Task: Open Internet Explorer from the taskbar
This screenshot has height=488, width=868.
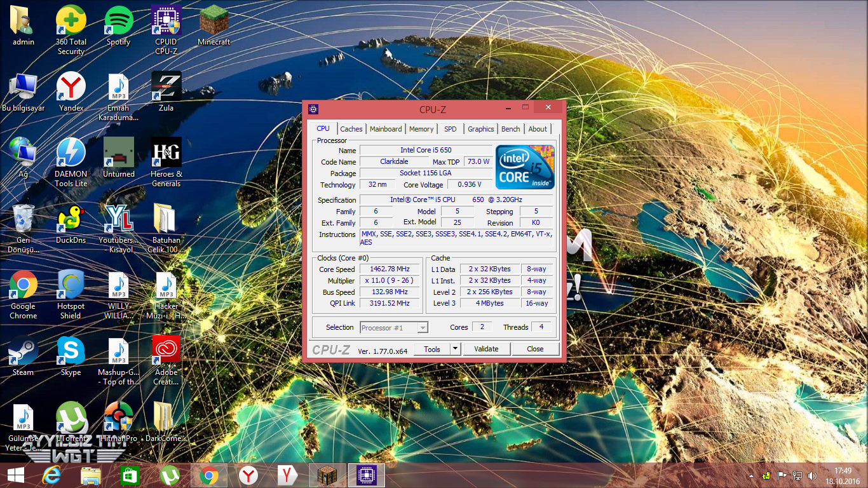Action: click(51, 475)
